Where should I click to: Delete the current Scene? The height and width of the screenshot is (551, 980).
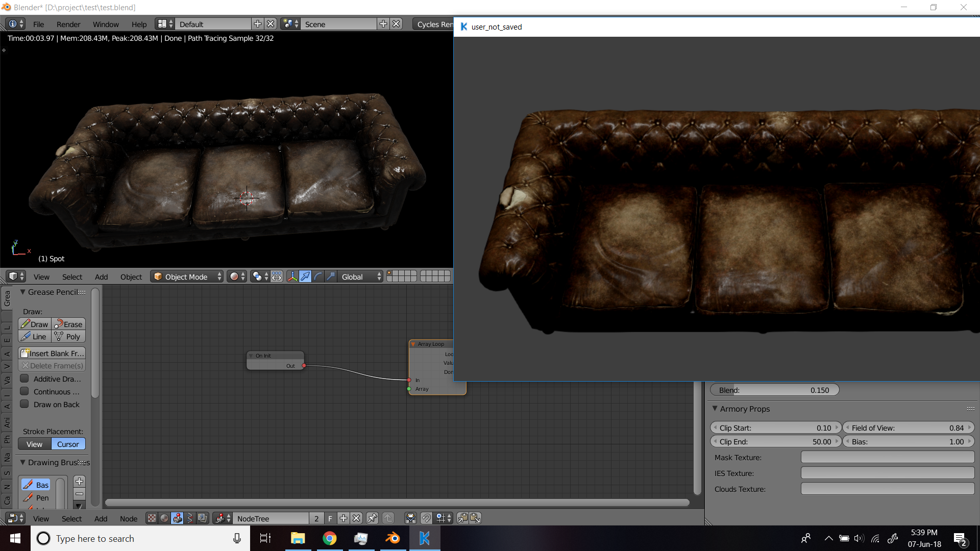click(397, 24)
